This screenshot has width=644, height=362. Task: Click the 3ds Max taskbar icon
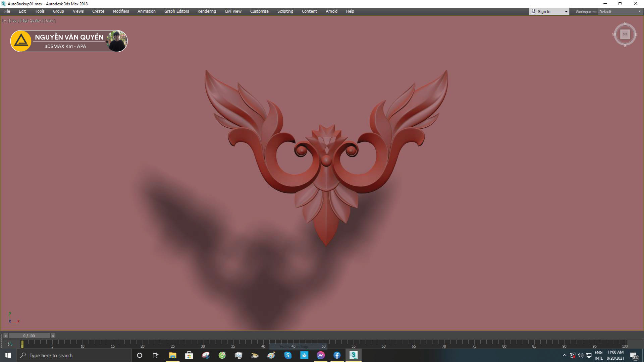(354, 355)
